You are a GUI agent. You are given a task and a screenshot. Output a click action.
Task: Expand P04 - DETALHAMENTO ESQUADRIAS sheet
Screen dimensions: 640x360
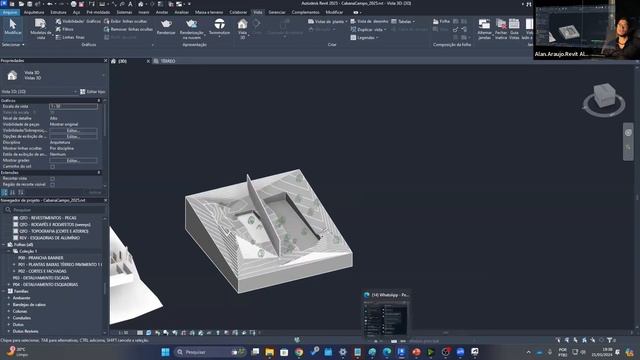[9, 284]
